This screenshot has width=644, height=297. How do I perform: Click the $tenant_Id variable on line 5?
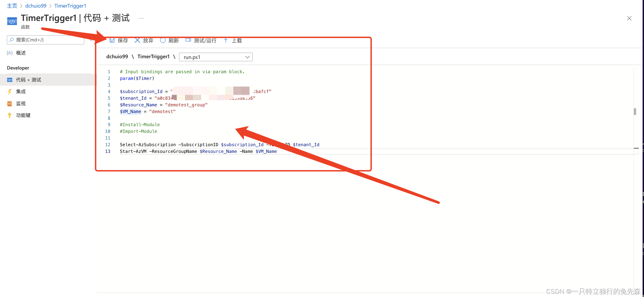(x=133, y=98)
